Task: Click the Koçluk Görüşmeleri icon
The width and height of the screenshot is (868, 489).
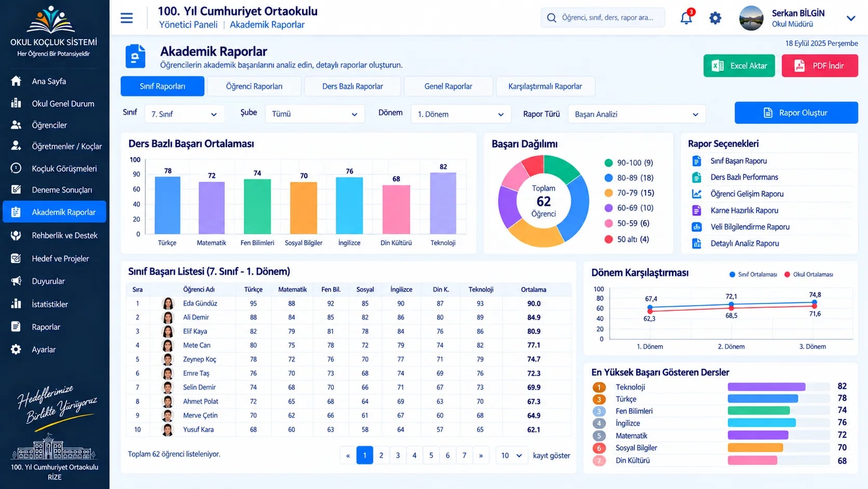Action: coord(16,168)
